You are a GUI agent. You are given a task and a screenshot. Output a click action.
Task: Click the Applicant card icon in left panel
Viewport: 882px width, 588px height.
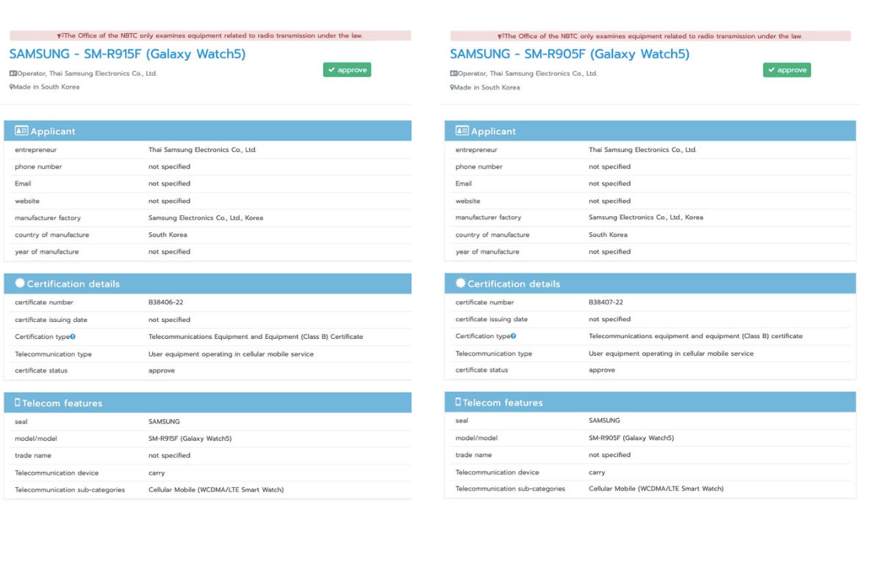coord(21,131)
